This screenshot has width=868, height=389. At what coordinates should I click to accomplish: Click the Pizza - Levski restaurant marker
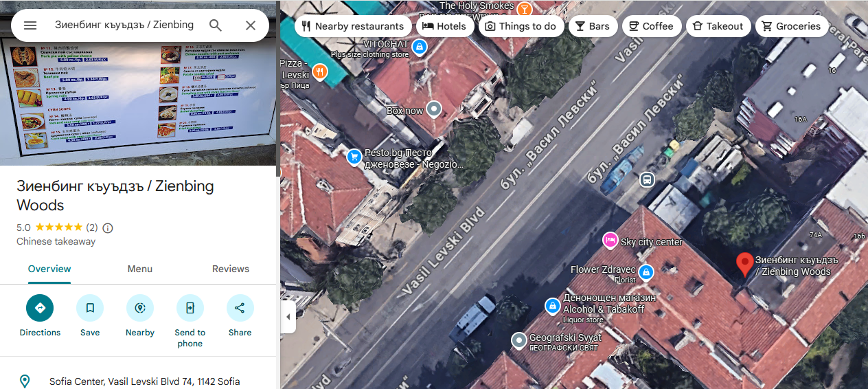coord(319,71)
